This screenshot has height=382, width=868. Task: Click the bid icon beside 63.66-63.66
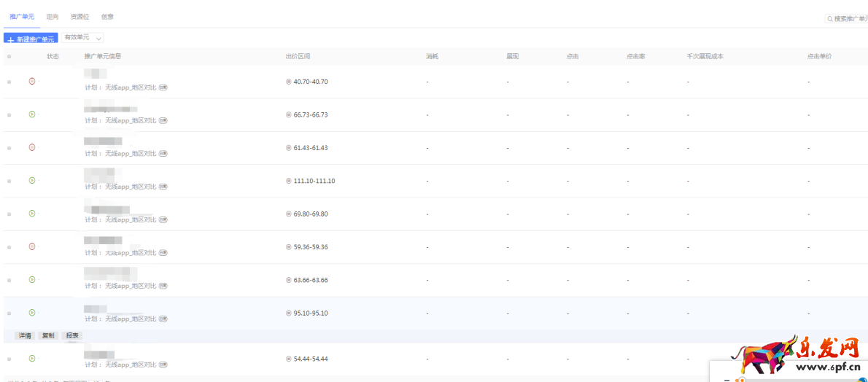click(x=289, y=280)
